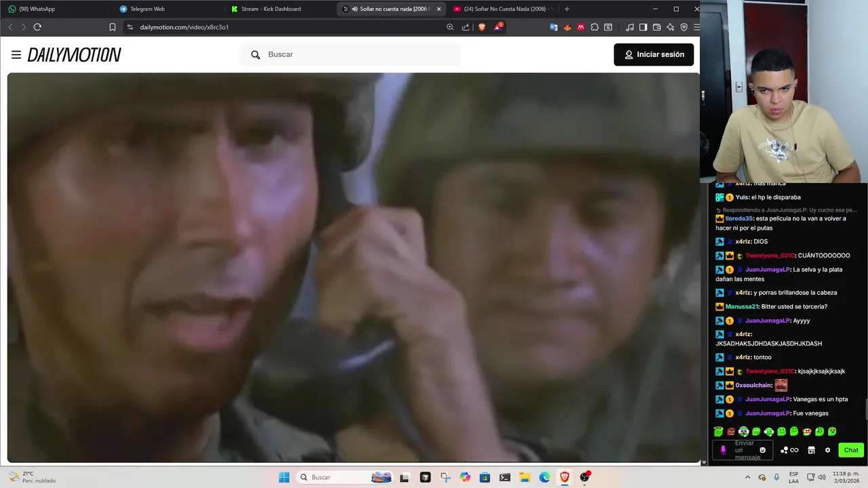
Task: Click username 0xsoulchain in chat
Action: click(753, 386)
